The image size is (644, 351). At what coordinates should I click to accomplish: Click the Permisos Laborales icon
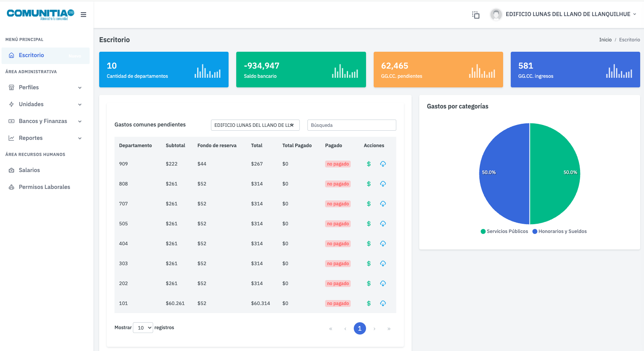click(x=11, y=187)
